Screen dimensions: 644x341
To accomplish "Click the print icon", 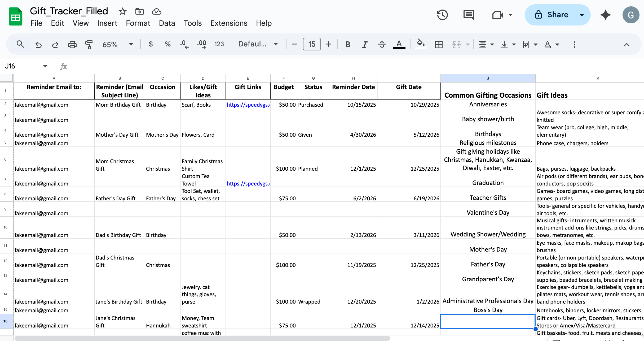I will pos(72,44).
